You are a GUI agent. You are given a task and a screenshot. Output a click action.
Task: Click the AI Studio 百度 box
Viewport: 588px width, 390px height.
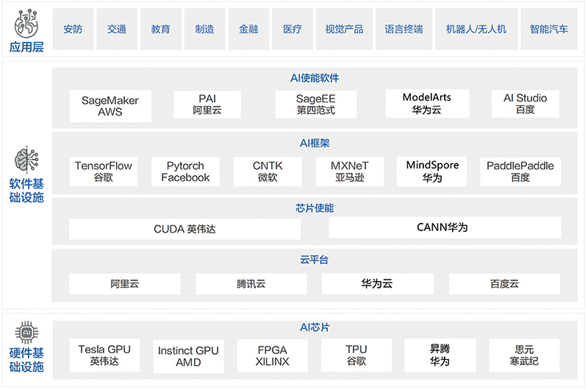(525, 104)
